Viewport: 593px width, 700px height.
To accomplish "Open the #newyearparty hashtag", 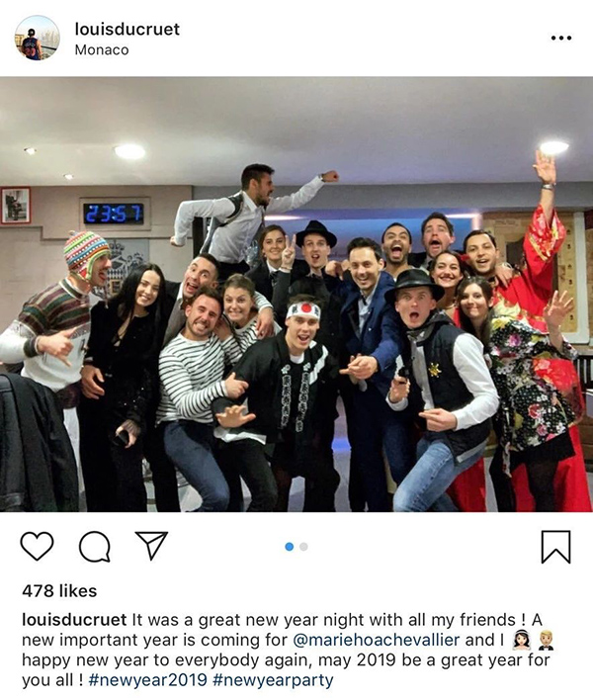I will pos(273,680).
